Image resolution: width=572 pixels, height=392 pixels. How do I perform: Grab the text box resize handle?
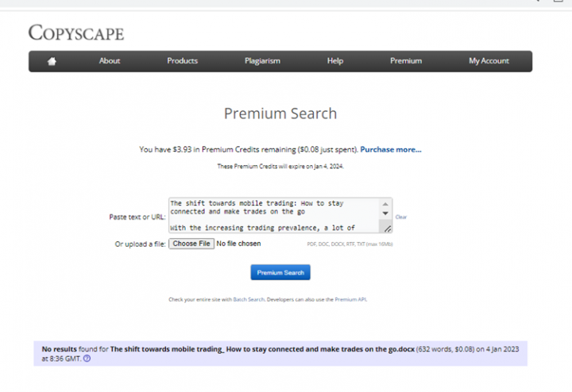pyautogui.click(x=388, y=229)
